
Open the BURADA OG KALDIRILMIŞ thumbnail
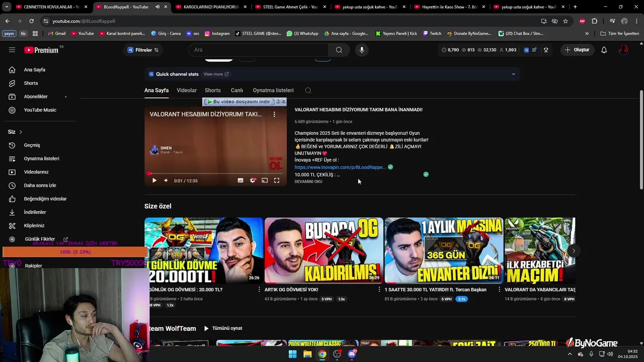click(324, 250)
